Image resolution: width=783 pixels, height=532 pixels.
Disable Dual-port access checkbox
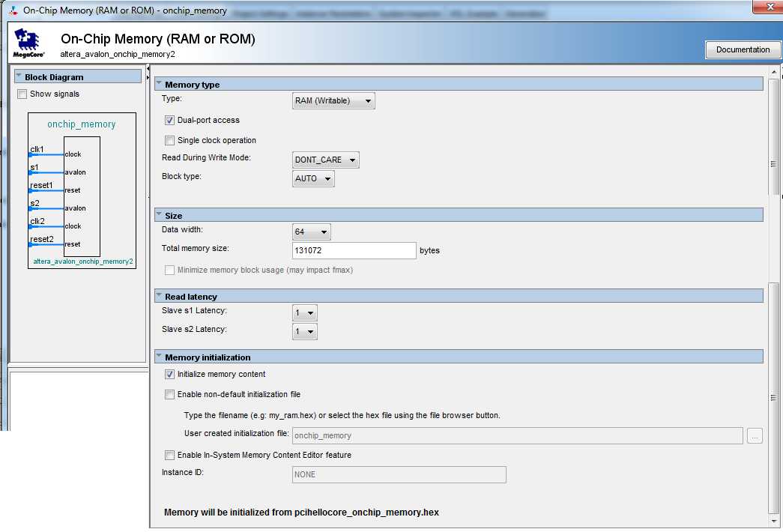[x=170, y=121]
